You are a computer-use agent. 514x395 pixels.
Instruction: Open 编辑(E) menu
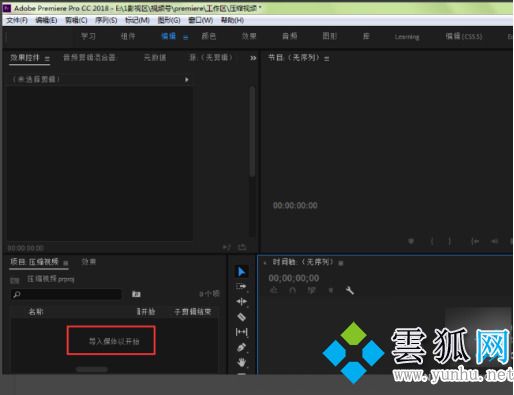click(x=46, y=20)
